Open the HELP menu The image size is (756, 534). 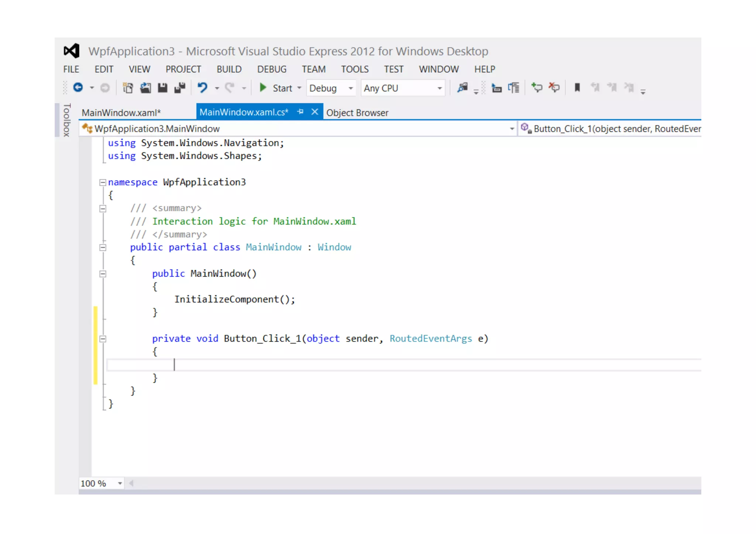tap(485, 69)
